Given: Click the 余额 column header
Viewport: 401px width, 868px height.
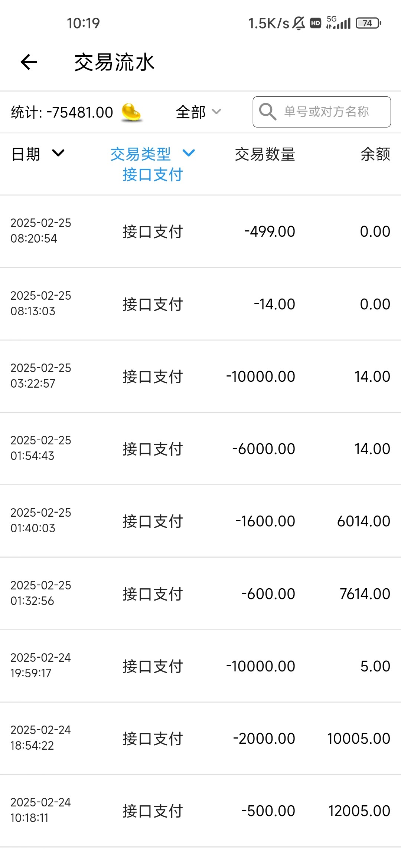Looking at the screenshot, I should tap(375, 154).
